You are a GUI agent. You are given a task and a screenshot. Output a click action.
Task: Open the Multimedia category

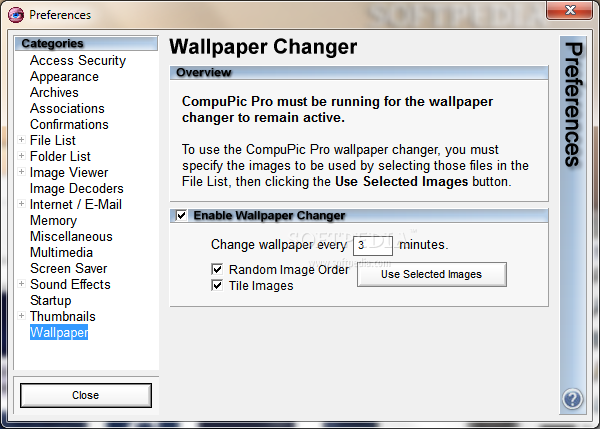pos(61,253)
